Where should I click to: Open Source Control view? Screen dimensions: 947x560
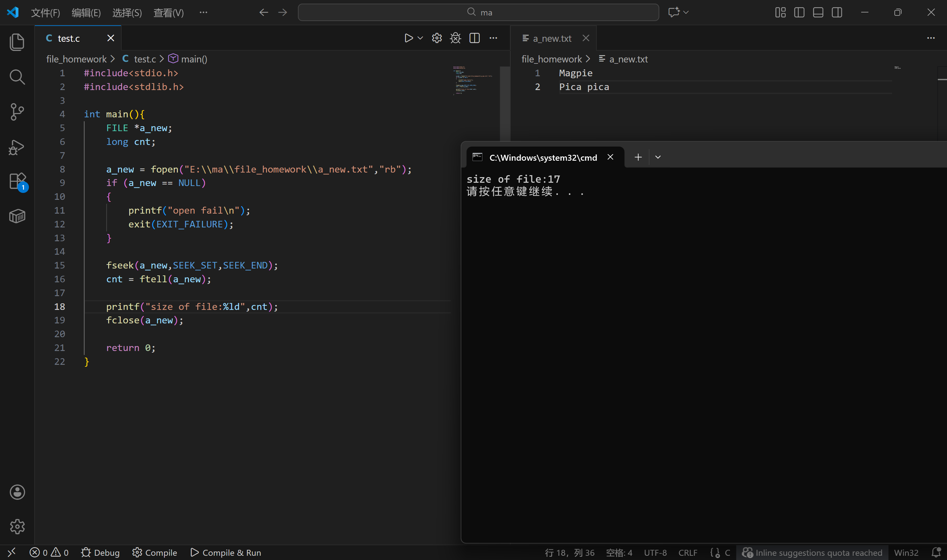[17, 112]
